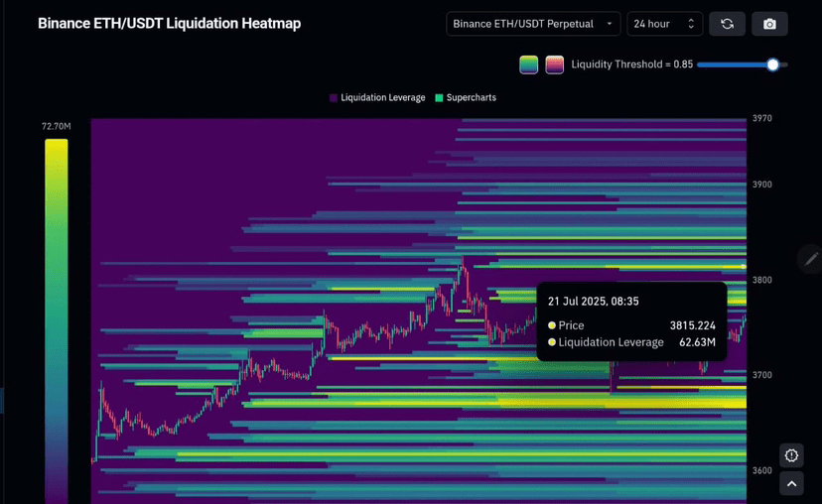
Task: Select the green-yellow color scheme swatch
Action: point(528,64)
